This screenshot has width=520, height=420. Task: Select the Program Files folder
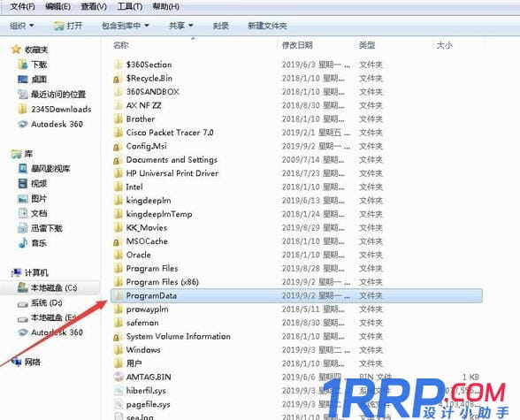tap(152, 269)
